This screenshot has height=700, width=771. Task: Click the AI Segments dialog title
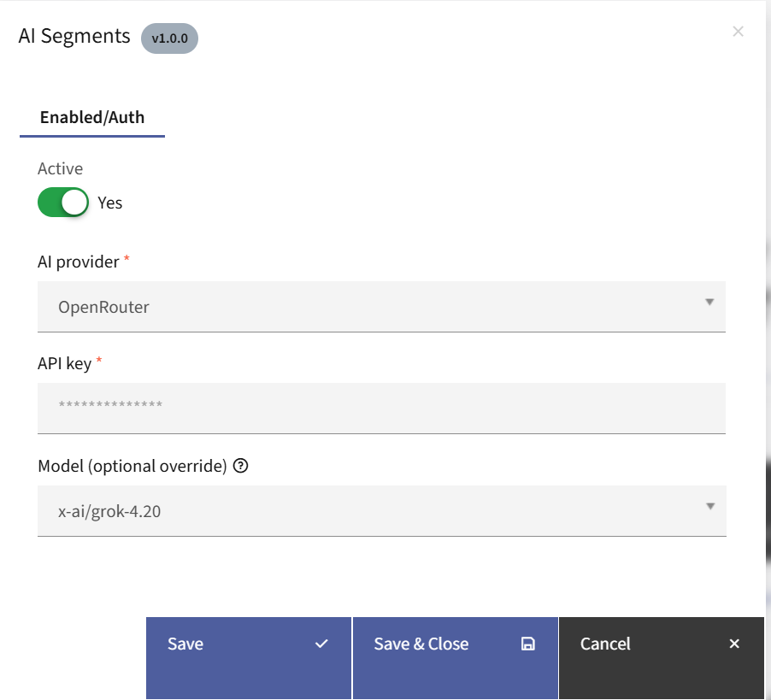pyautogui.click(x=74, y=36)
